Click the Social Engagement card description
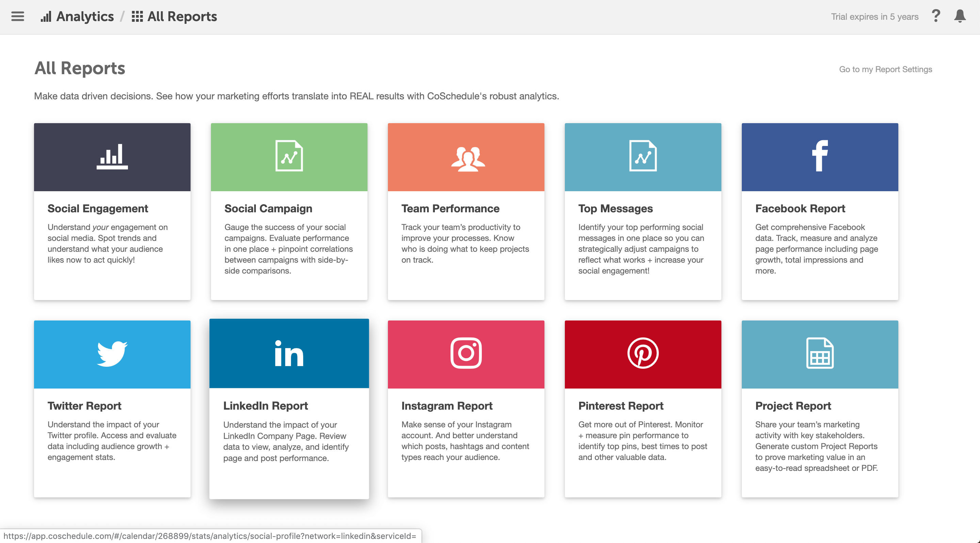 (108, 243)
